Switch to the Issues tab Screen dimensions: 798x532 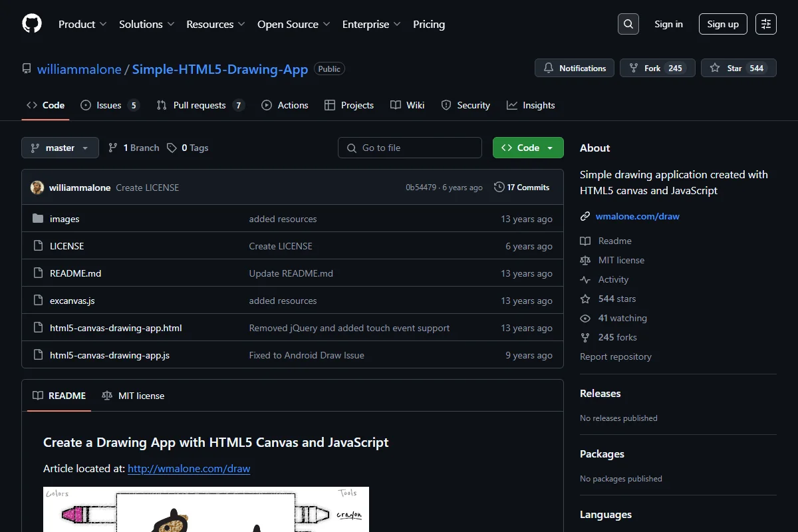[110, 105]
